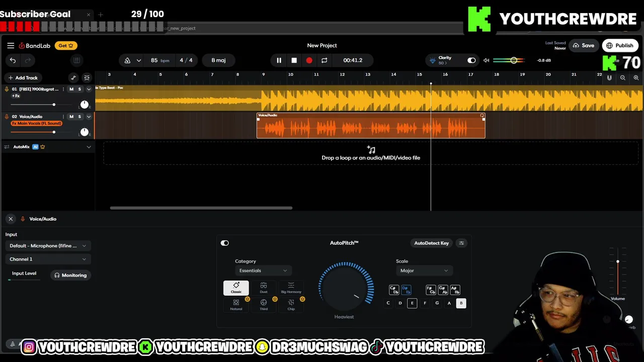Select track 02 microphone icon
Screen dimensions: 644x362
coord(7,117)
